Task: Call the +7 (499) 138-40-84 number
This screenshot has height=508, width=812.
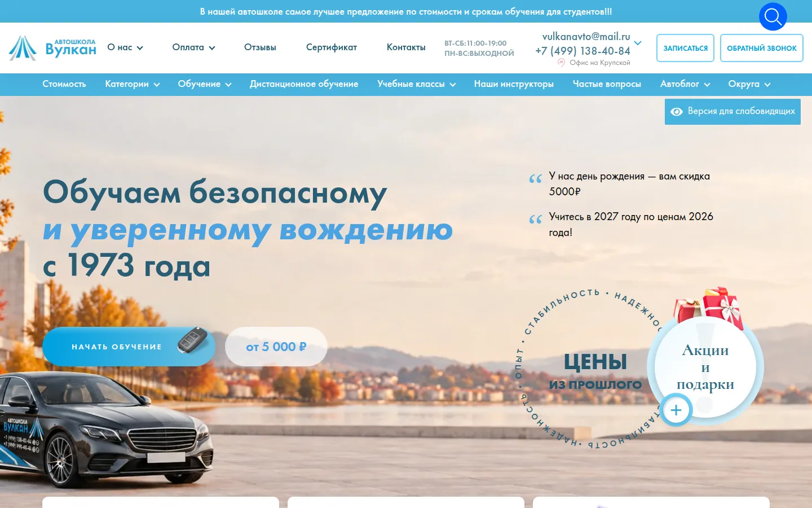Action: (x=582, y=51)
